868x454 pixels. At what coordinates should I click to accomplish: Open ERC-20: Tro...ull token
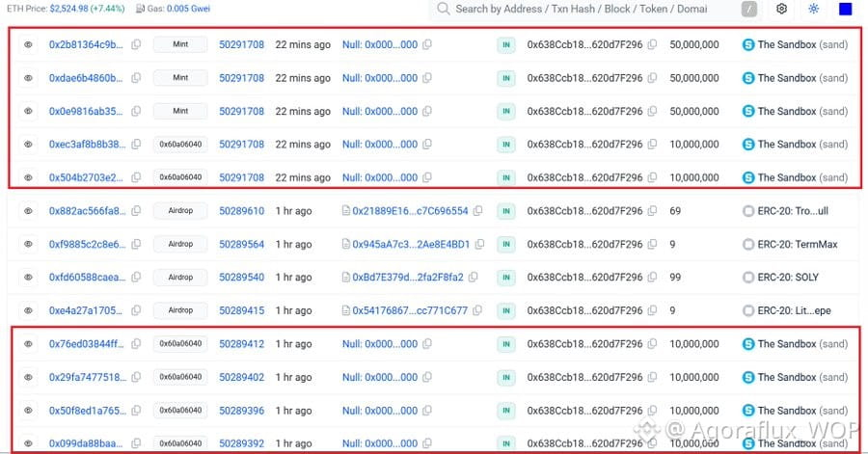pos(793,211)
